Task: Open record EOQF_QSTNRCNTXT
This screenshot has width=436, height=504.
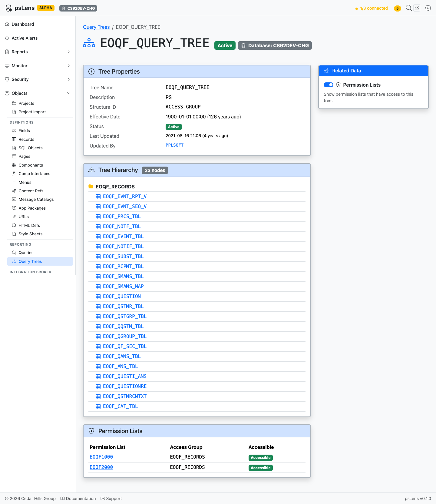Action: click(x=125, y=396)
